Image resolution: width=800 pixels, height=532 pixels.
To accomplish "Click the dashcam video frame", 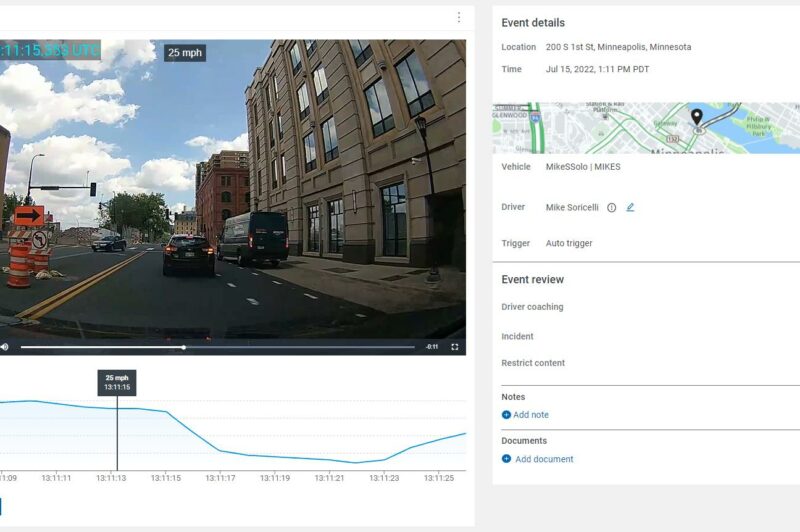I will click(233, 189).
